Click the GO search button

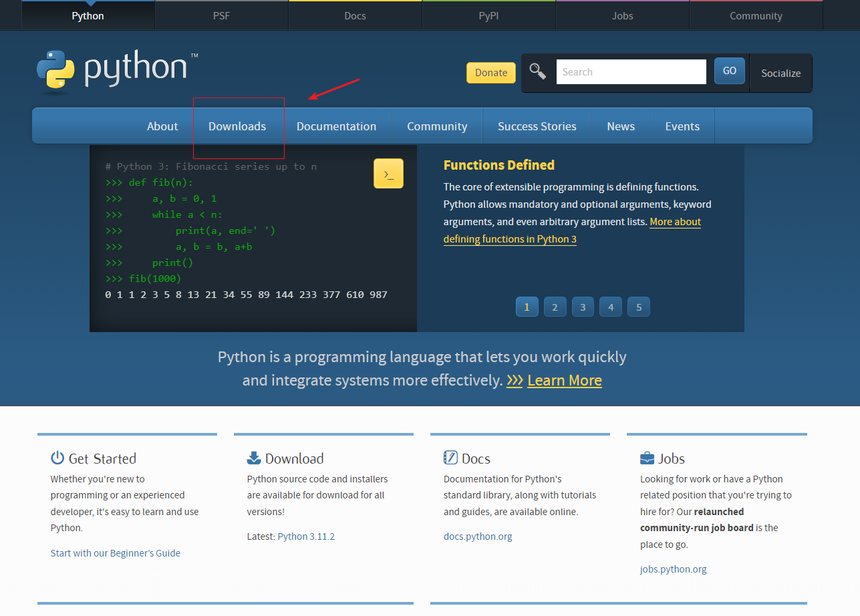point(730,71)
